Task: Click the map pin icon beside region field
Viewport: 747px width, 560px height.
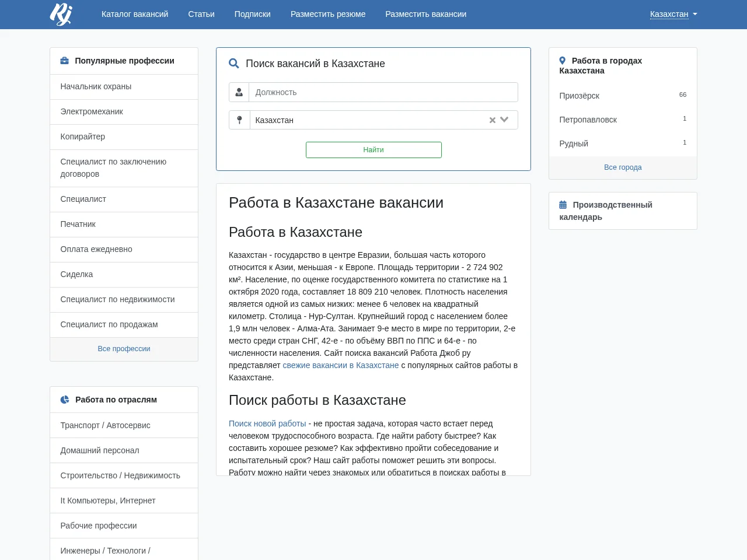Action: tap(239, 120)
